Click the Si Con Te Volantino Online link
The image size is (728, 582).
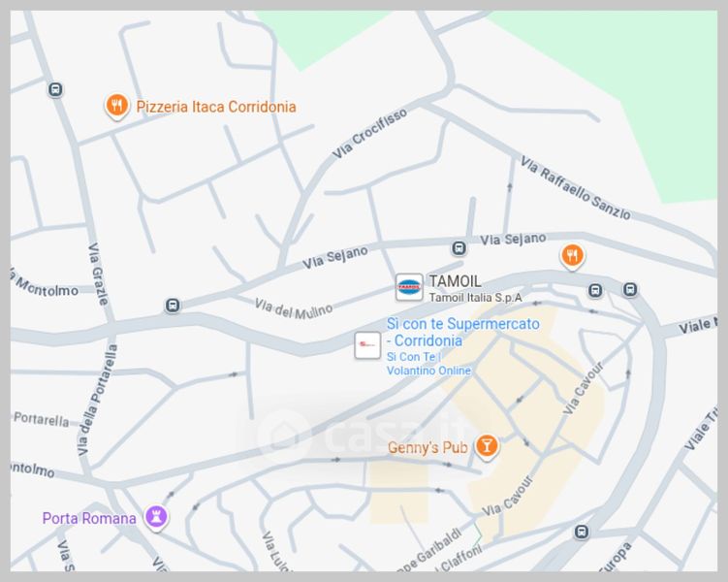(428, 364)
